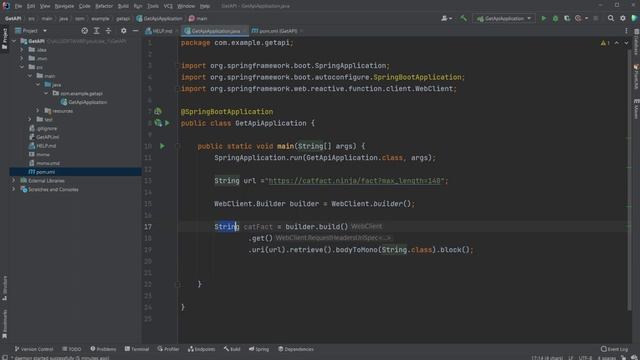Open Event Log in status bar
This screenshot has height=360, width=640.
point(614,349)
